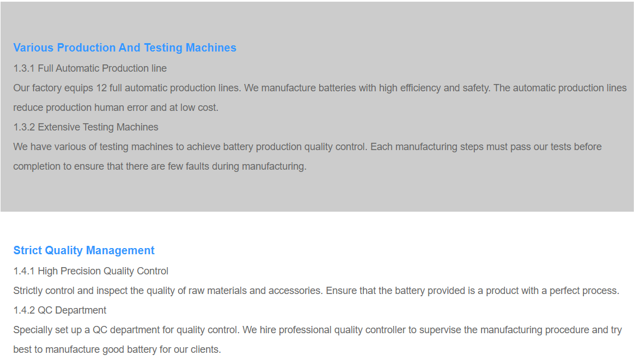Image resolution: width=635 pixels, height=364 pixels.
Task: Select the 1.3.2 Extensive Testing Machines subheading
Action: pos(86,127)
